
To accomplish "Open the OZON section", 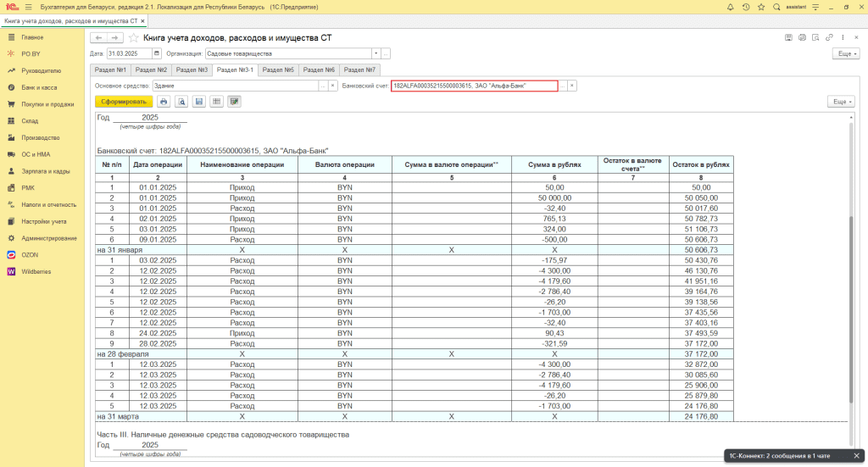I will [x=30, y=255].
